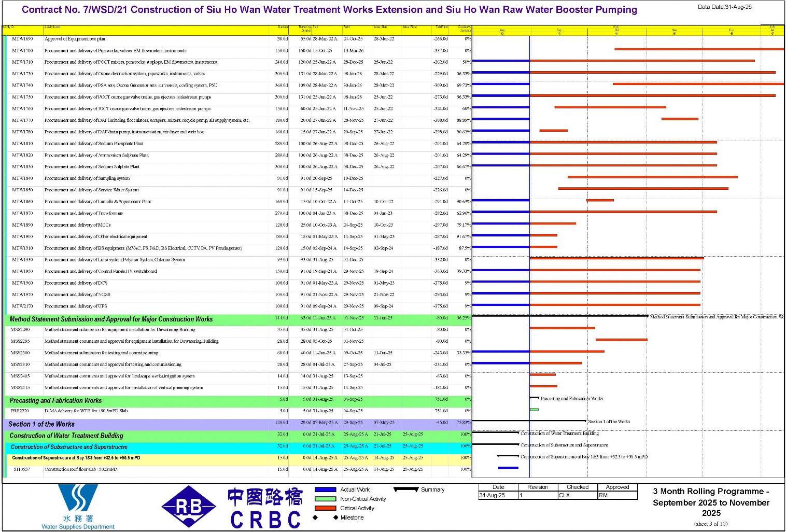The image size is (786, 532).
Task: Select activity ID MSS2405
Action: coord(20,376)
